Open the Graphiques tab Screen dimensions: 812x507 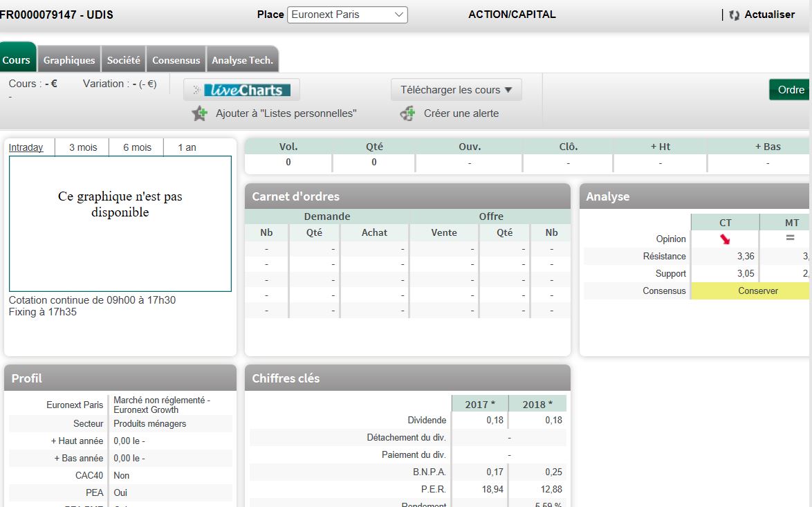coord(69,59)
